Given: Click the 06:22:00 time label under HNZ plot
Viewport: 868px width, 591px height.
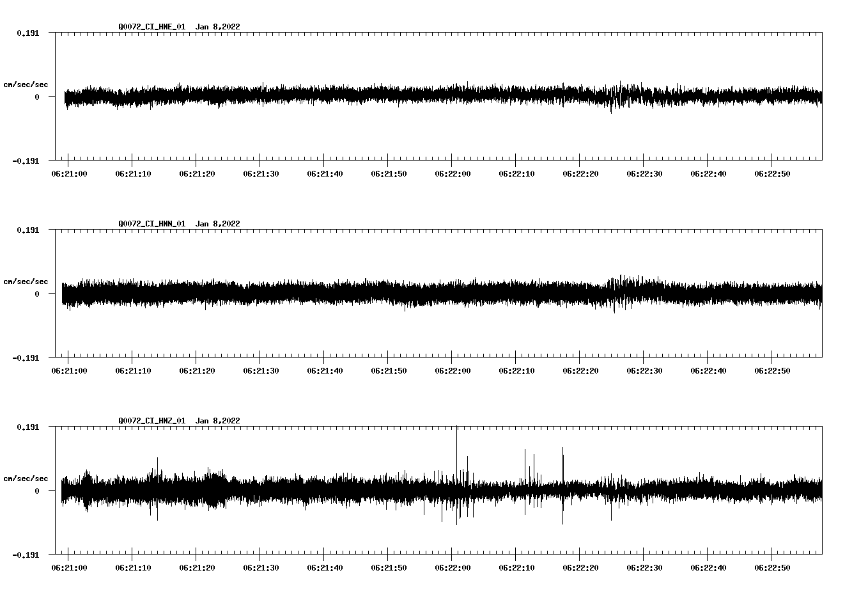Looking at the screenshot, I should (453, 568).
